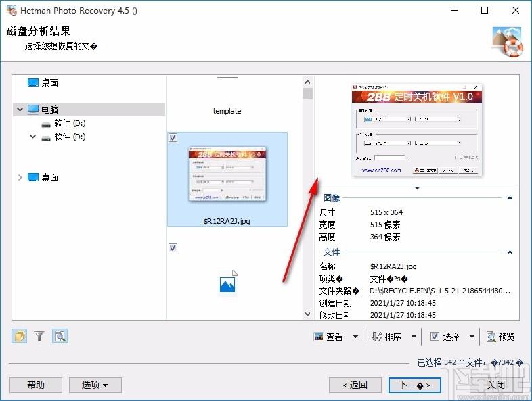This screenshot has height=401, width=532.
Task: Click the 返回 back button
Action: tap(355, 385)
